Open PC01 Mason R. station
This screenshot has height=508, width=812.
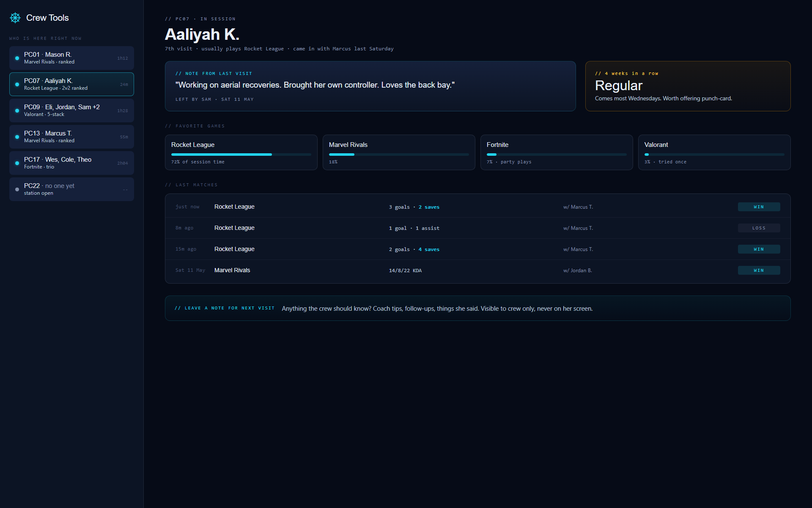71,58
